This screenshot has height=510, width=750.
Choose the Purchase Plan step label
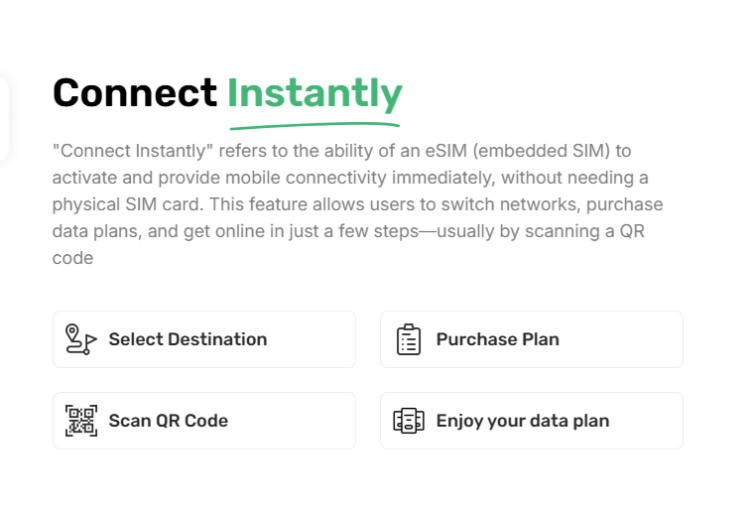point(497,339)
